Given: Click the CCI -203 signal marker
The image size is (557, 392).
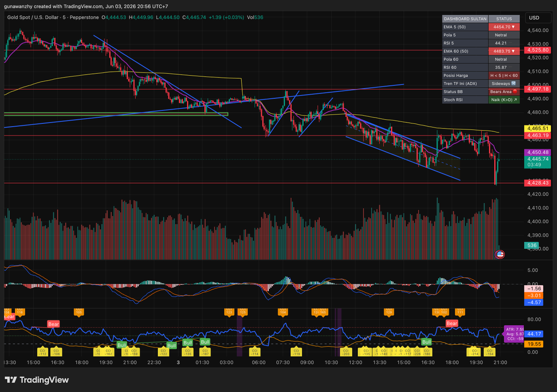Looking at the screenshot, I should [347, 351].
